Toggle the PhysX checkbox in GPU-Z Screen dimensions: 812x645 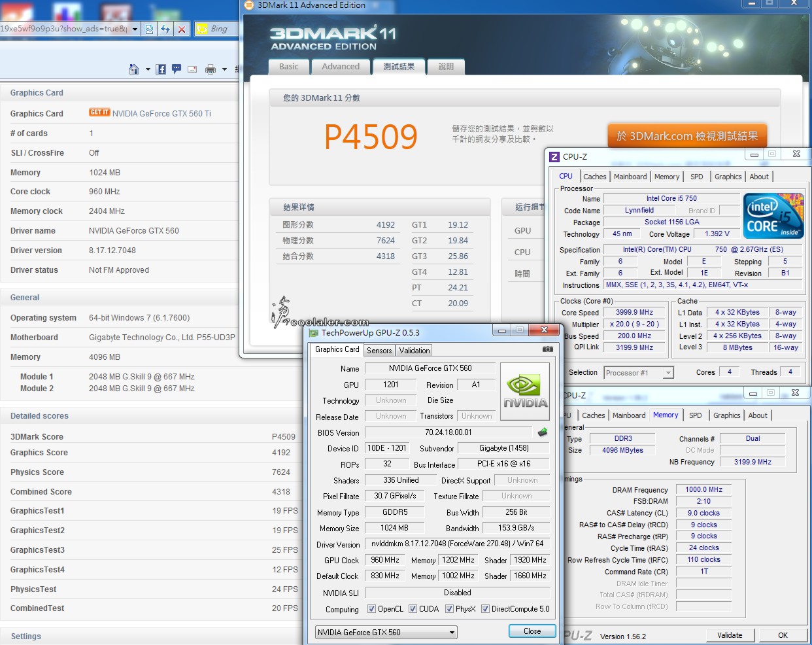[x=449, y=609]
